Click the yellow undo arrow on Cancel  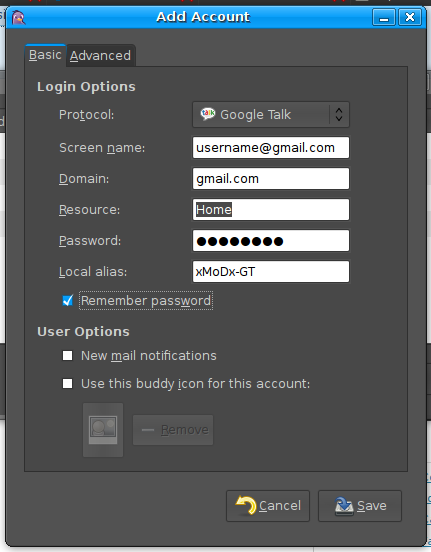pos(246,505)
